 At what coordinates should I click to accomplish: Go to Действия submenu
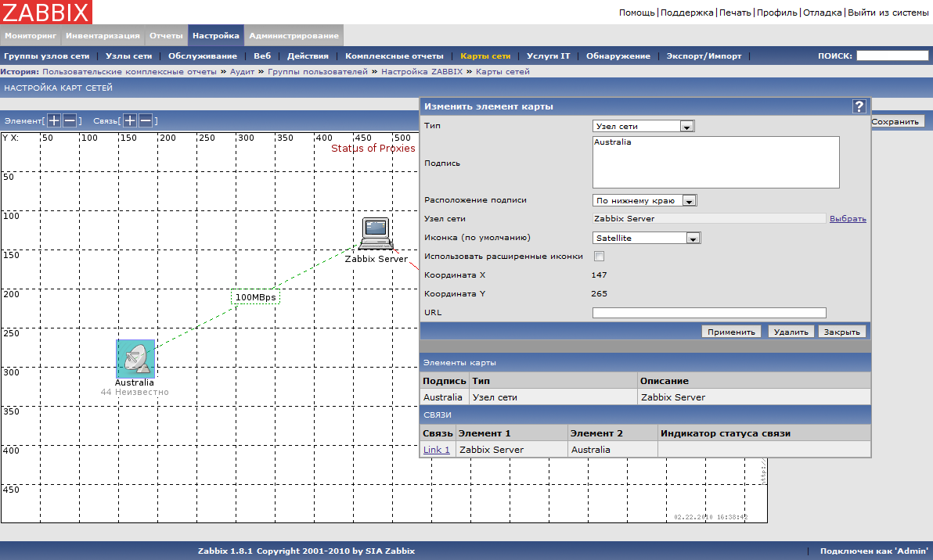click(x=308, y=56)
